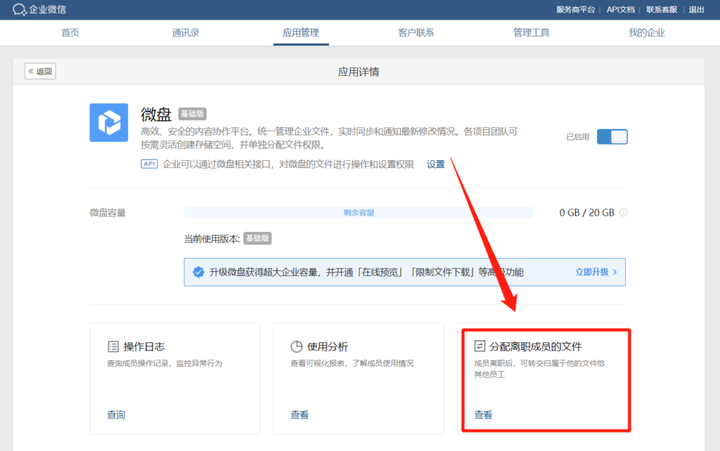Click the 使用分析 card title
Image resolution: width=720 pixels, height=451 pixels.
coord(327,346)
